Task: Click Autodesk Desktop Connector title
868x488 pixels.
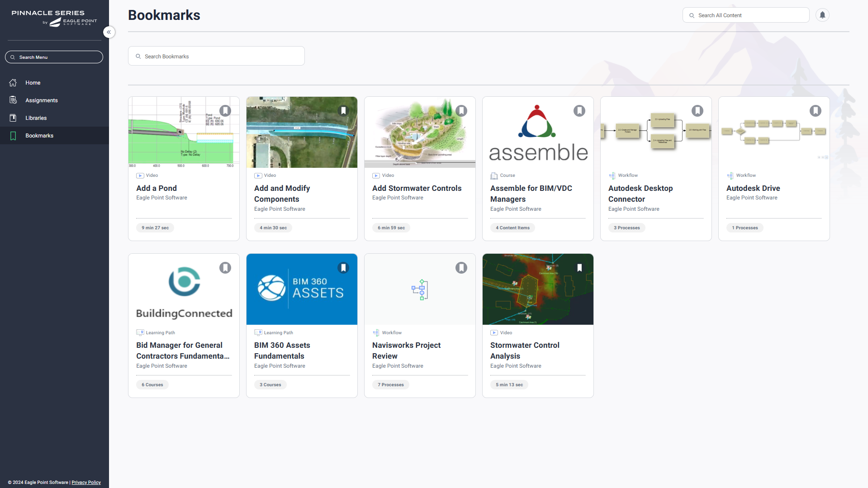Action: point(640,194)
